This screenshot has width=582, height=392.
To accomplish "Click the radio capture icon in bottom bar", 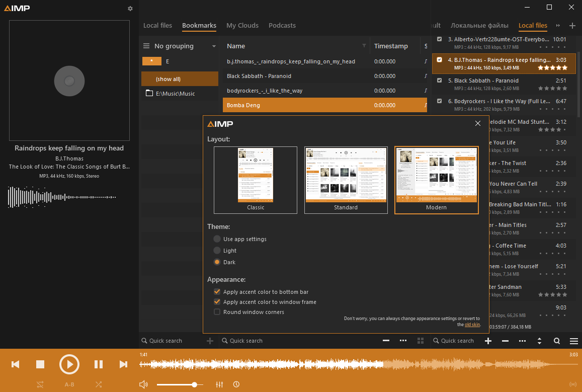I will (573, 384).
